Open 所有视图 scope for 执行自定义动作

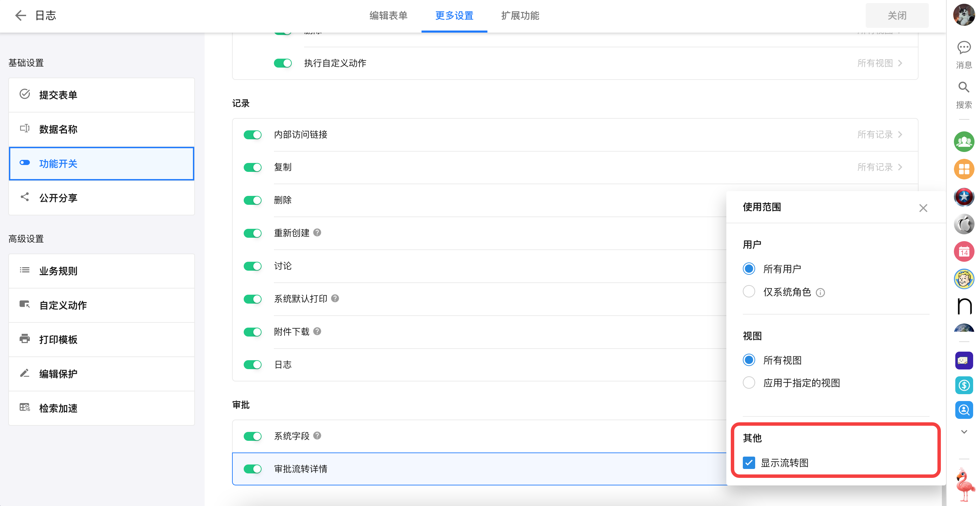click(879, 63)
